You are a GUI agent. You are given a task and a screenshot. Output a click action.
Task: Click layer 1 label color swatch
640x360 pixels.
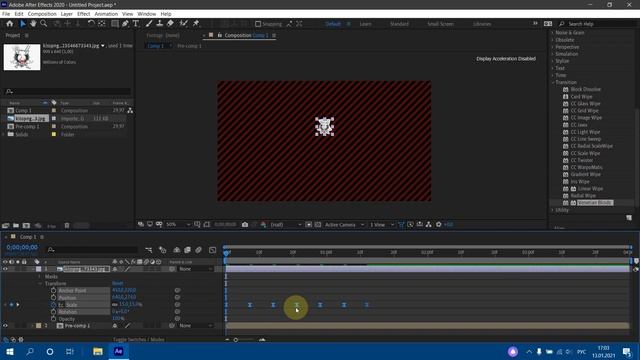pos(38,269)
